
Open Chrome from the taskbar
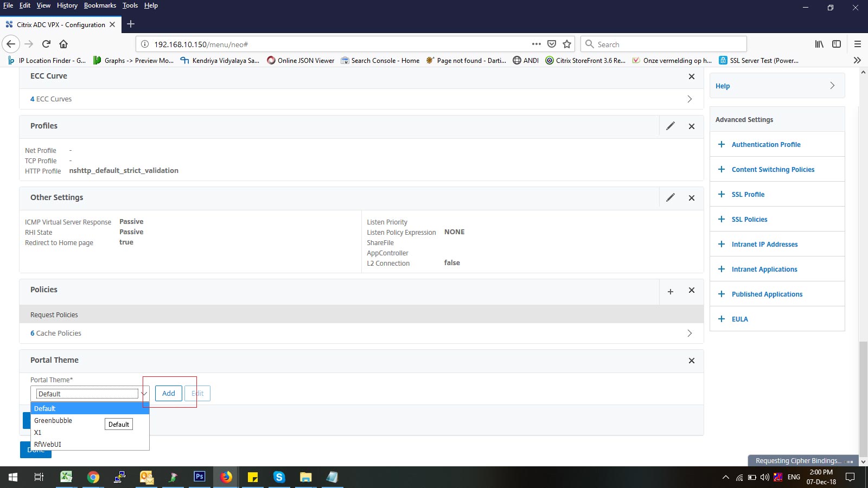click(93, 477)
